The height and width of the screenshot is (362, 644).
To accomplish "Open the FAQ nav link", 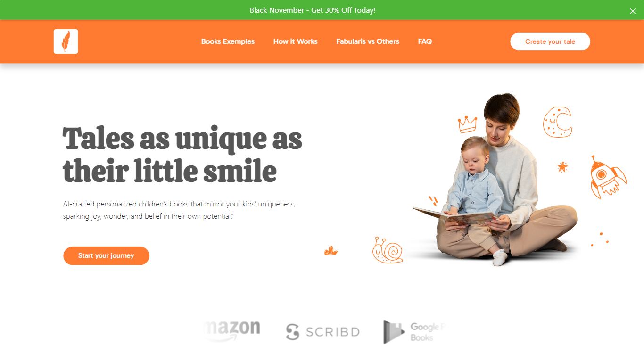I will pyautogui.click(x=425, y=41).
